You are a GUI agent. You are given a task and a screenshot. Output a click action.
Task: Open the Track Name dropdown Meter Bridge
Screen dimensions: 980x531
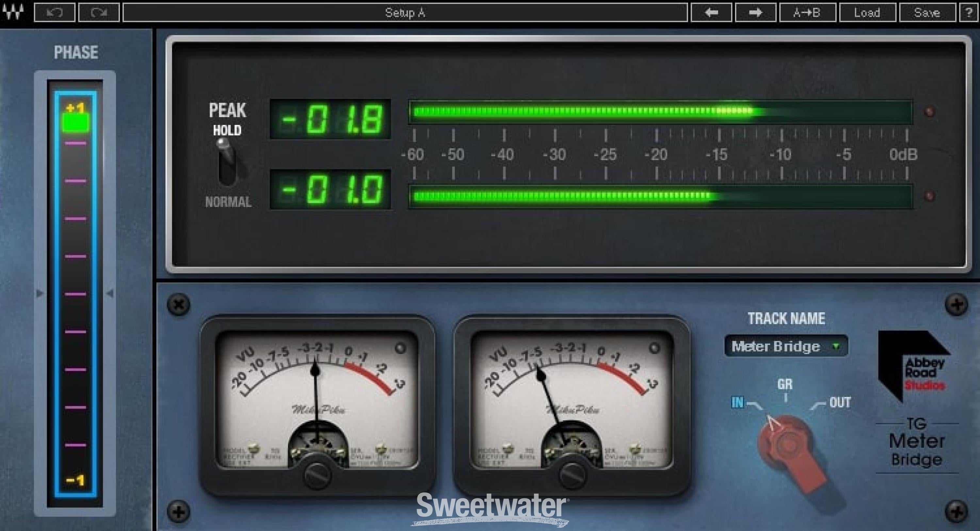[786, 346]
